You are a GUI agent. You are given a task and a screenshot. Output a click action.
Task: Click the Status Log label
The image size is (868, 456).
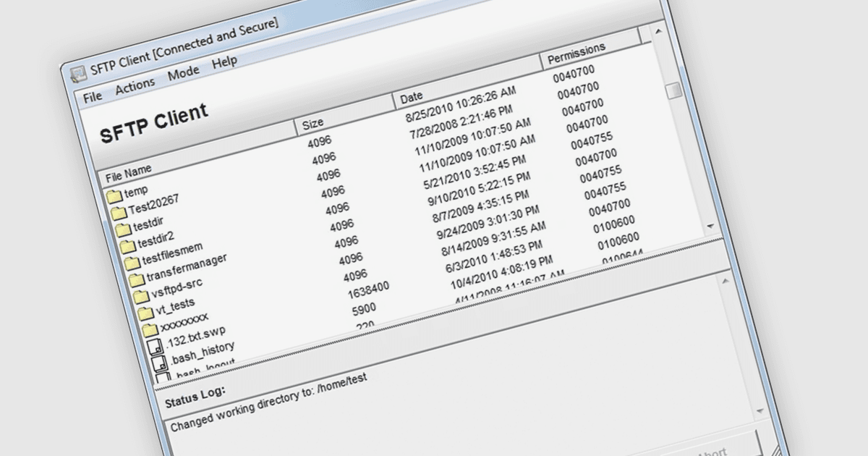tap(195, 396)
